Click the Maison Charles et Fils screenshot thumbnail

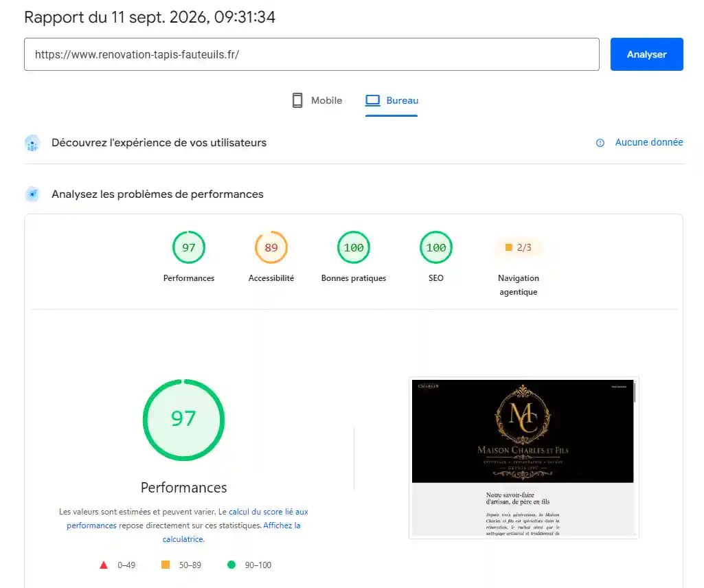[523, 457]
